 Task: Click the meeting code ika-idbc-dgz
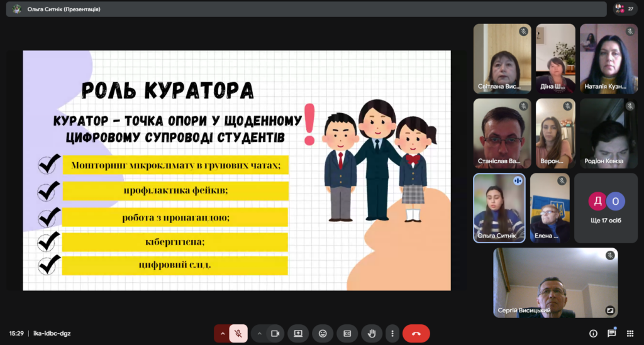click(x=52, y=333)
